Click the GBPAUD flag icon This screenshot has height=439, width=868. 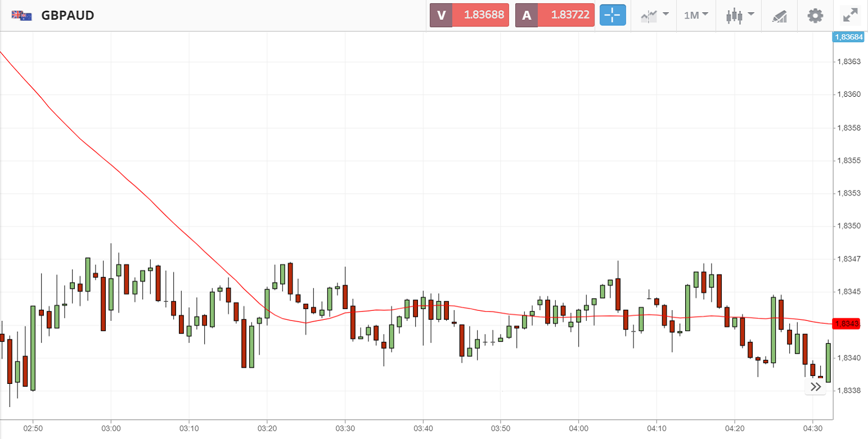point(21,15)
